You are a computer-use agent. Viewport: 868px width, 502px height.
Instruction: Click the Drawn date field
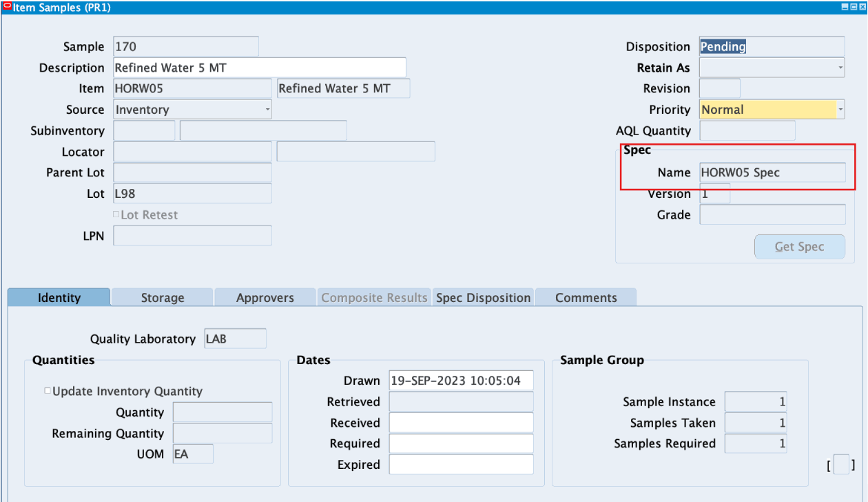click(461, 381)
